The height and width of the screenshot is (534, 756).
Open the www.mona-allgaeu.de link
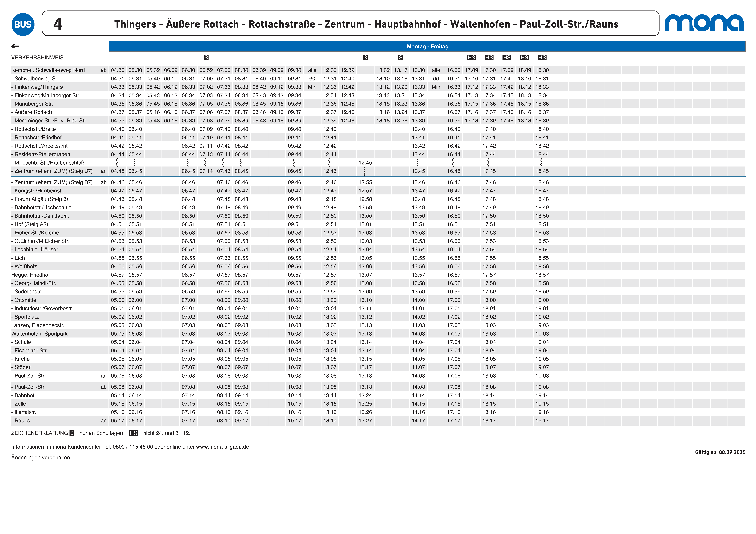[x=223, y=447]
